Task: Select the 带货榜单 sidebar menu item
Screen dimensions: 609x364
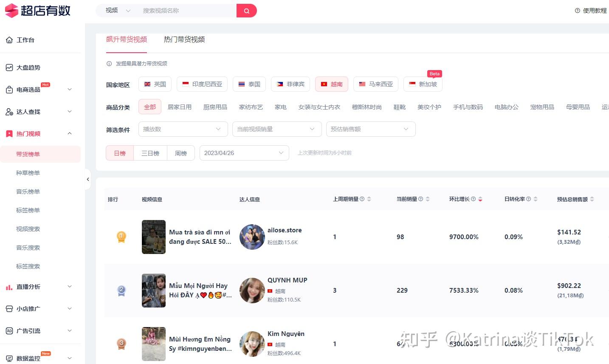Action: pyautogui.click(x=28, y=154)
